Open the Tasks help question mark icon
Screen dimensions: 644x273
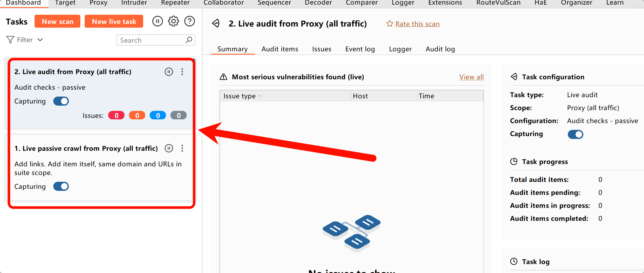(x=190, y=21)
